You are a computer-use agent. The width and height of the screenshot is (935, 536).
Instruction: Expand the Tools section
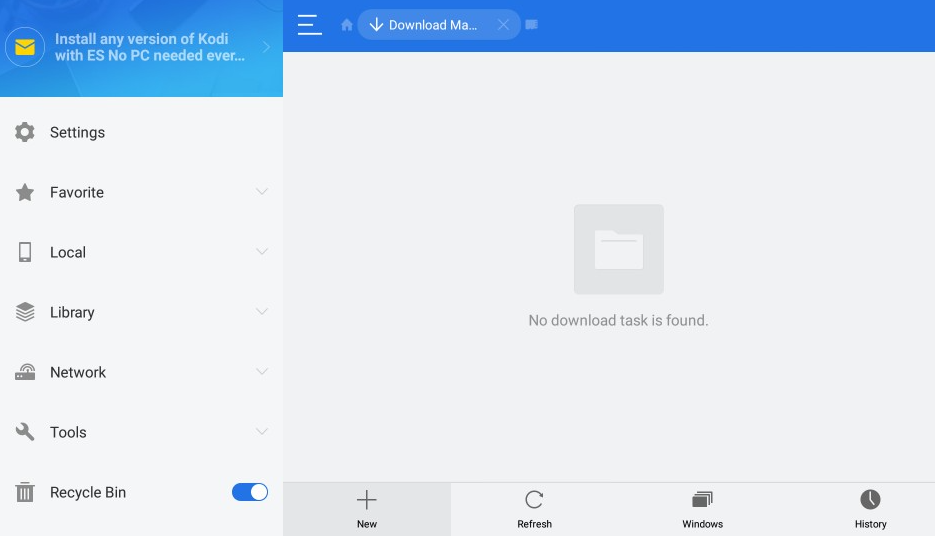tap(262, 432)
